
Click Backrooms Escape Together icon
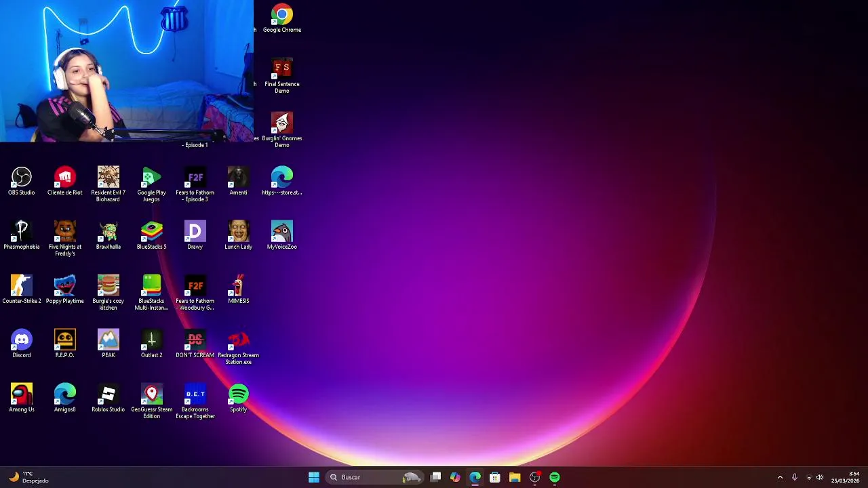[x=195, y=401]
